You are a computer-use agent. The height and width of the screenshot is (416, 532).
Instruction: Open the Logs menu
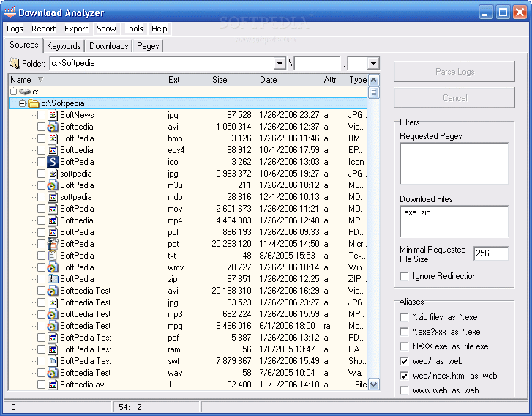[15, 29]
